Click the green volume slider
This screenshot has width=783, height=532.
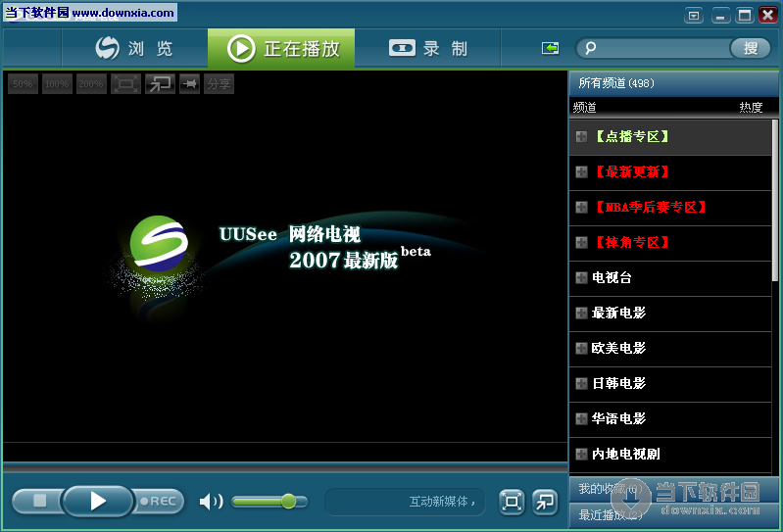(x=268, y=502)
